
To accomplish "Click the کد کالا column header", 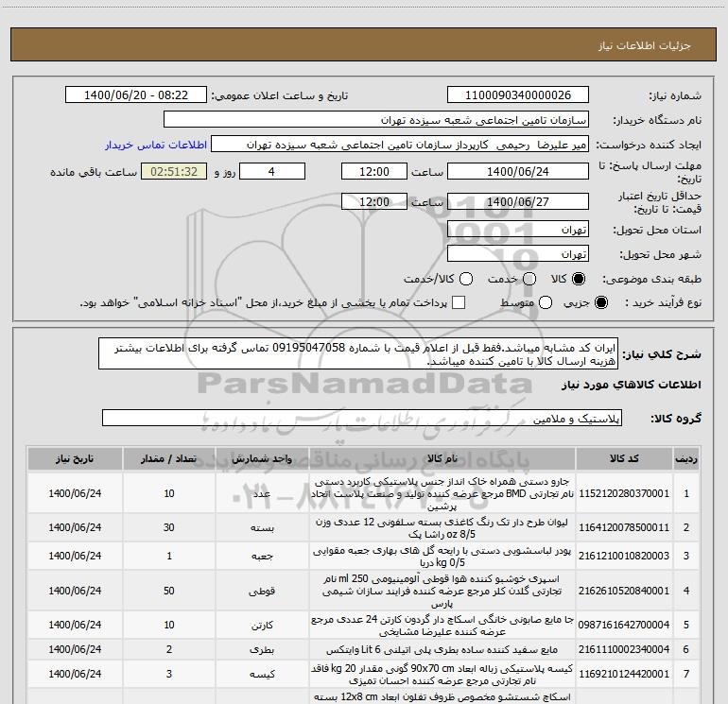I will [x=624, y=458].
